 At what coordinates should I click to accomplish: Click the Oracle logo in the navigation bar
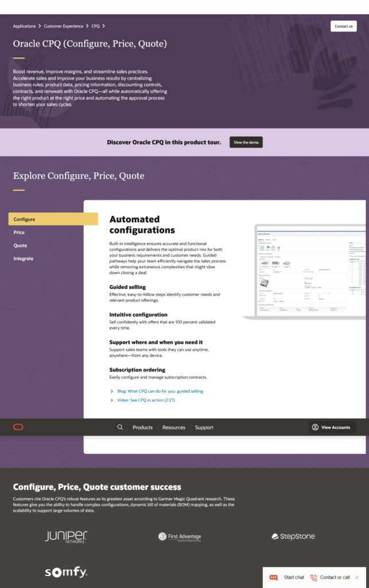tap(18, 427)
